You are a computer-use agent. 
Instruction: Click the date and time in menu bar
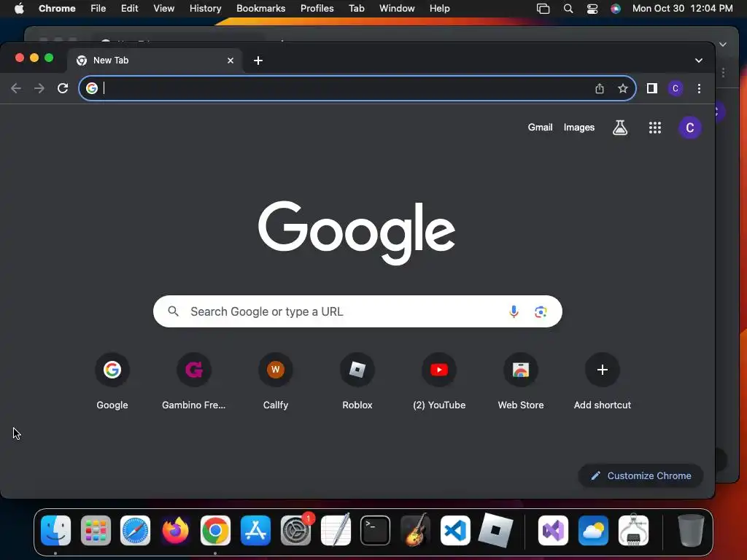tap(682, 8)
